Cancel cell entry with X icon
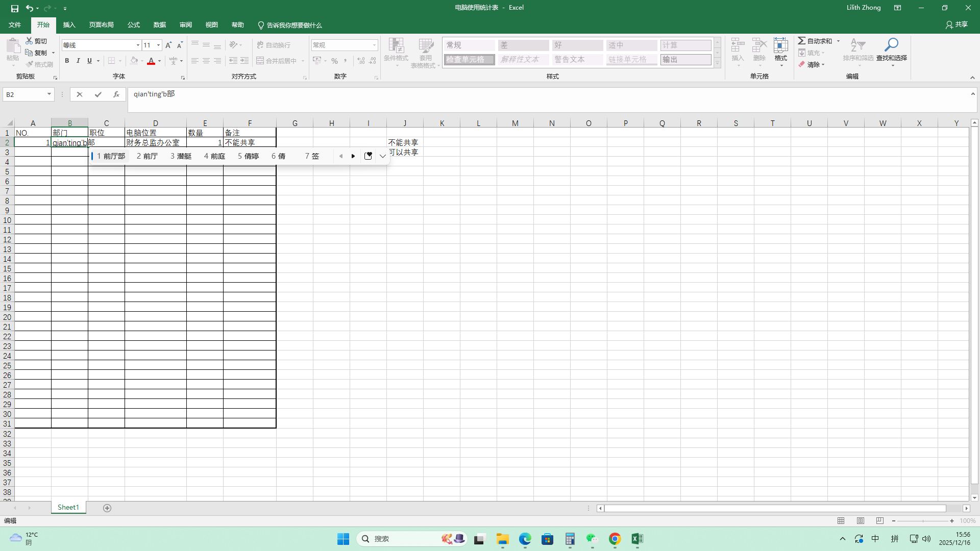Viewport: 980px width, 551px height. point(79,94)
